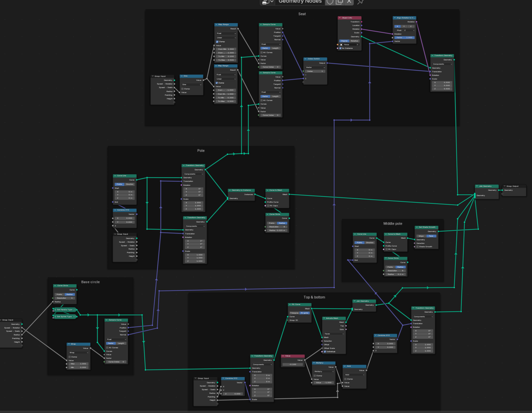Screen dimensions: 532x413
Task: Toggle the pin node tree icon
Action: point(360,2)
